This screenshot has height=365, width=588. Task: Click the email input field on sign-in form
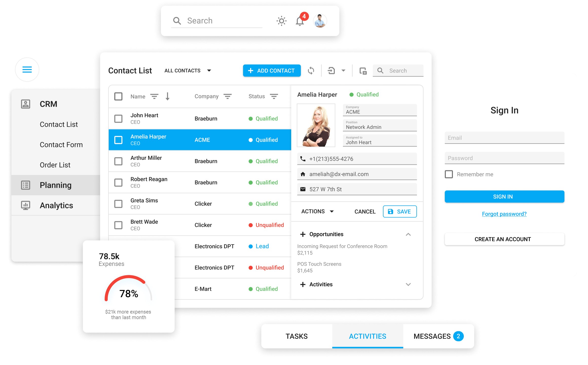click(504, 137)
